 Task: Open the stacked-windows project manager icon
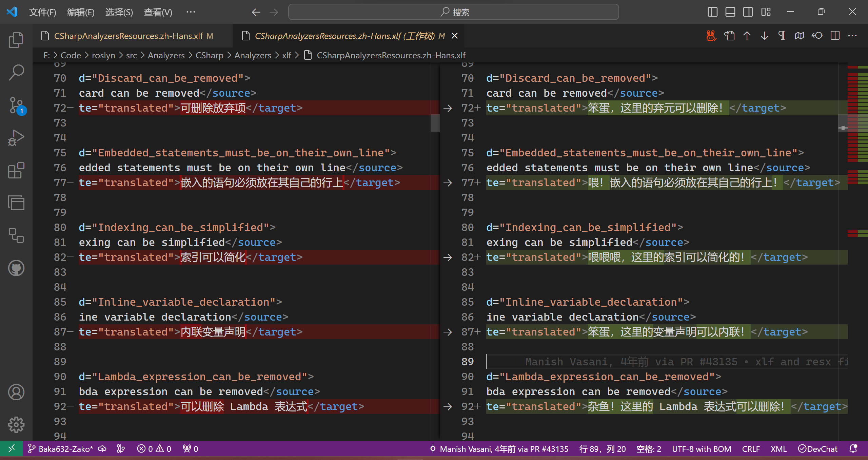[16, 203]
